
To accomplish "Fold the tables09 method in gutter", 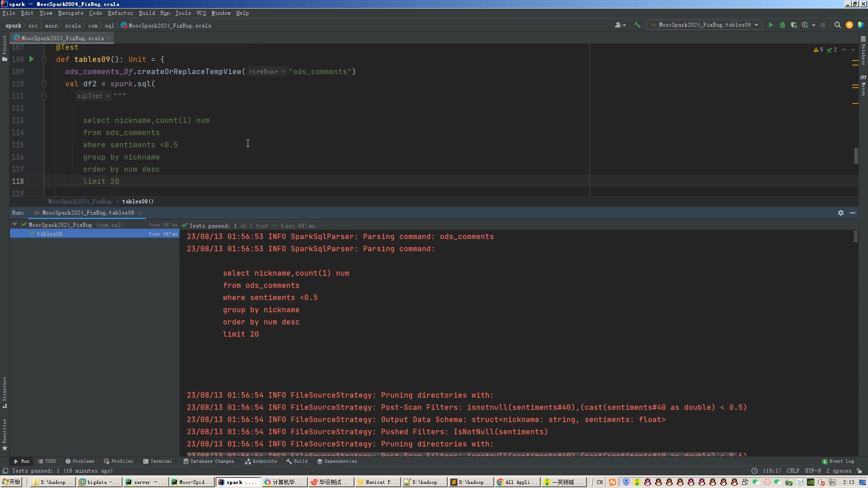I will 44,59.
